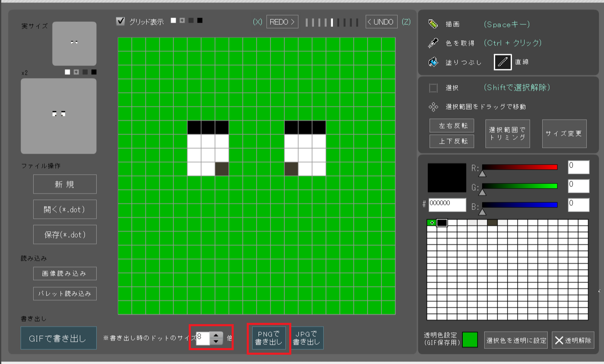This screenshot has height=364, width=604.
Task: Click 画像読み込み to import an image
Action: click(x=65, y=274)
